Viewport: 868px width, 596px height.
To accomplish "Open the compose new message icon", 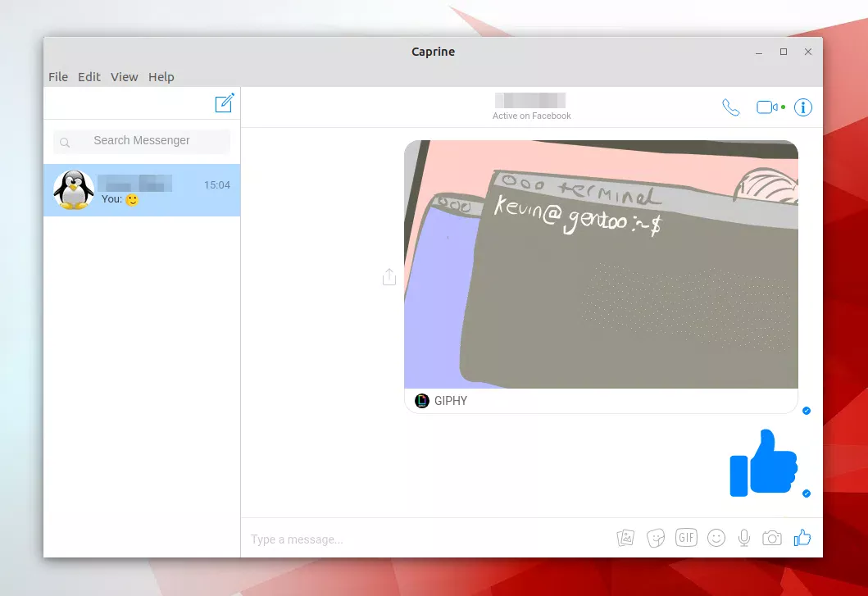I will [224, 102].
